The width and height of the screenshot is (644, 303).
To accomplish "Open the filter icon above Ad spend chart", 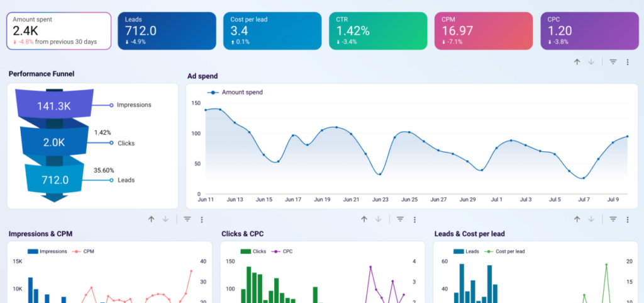I will [613, 62].
